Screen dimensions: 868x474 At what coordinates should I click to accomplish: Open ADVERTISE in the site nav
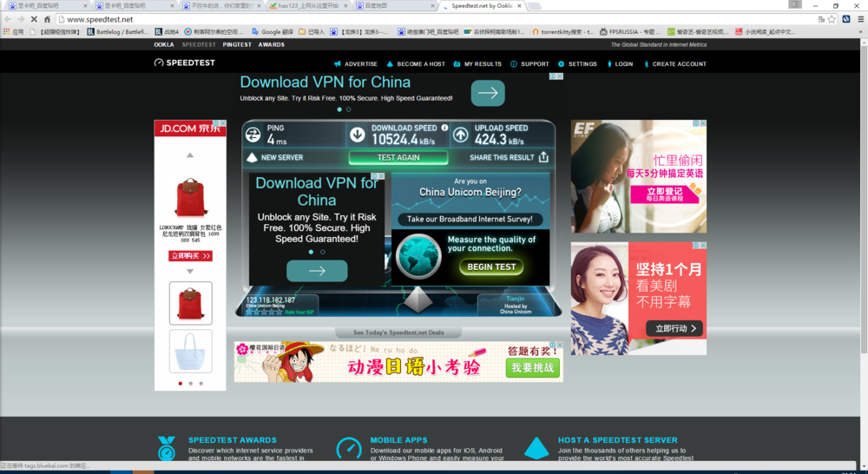click(x=355, y=64)
